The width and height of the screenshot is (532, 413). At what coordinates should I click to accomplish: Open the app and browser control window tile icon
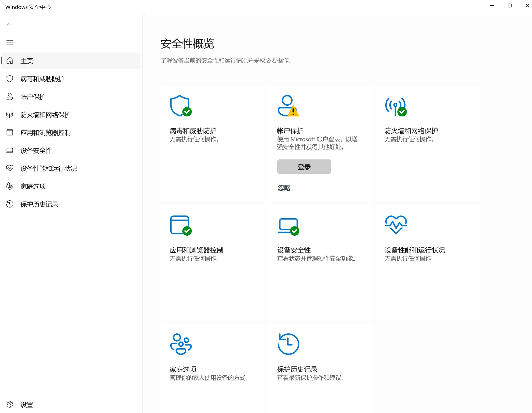(180, 225)
